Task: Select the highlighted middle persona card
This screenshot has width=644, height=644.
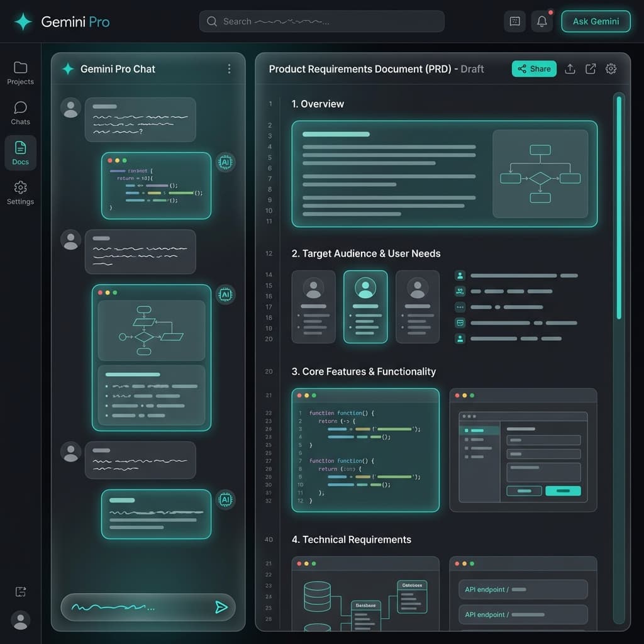Action: (365, 306)
